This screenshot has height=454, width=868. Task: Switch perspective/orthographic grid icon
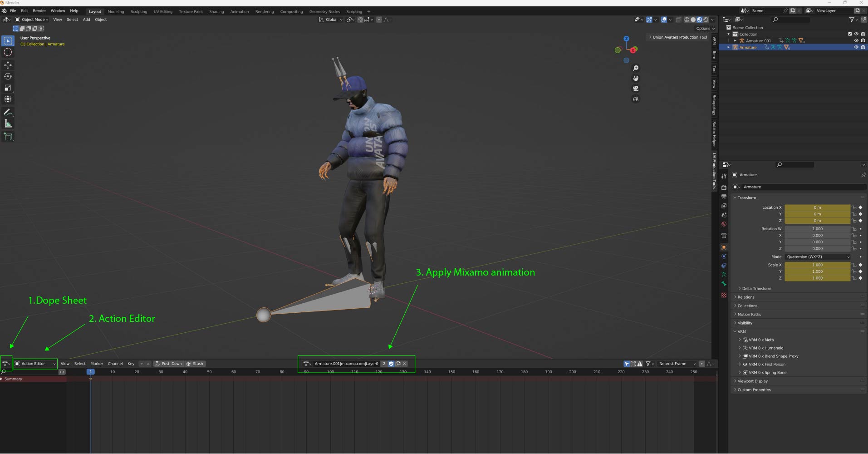[x=636, y=99]
